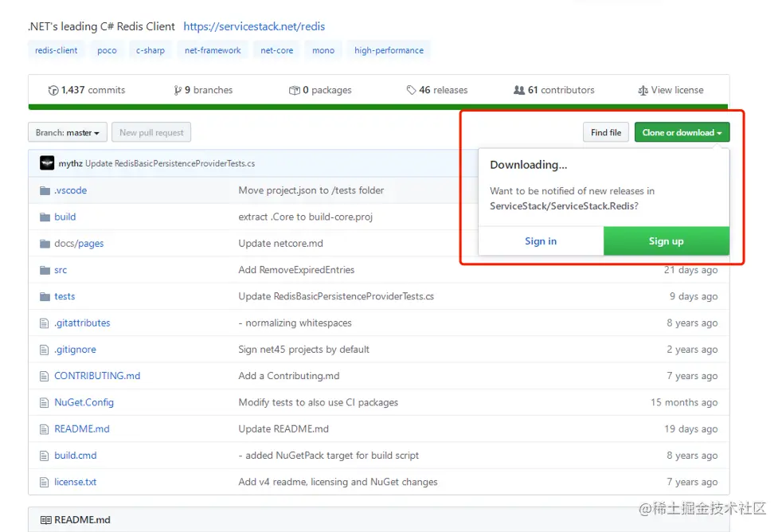This screenshot has width=782, height=532.
Task: Click the tests folder icon
Action: pyautogui.click(x=45, y=297)
